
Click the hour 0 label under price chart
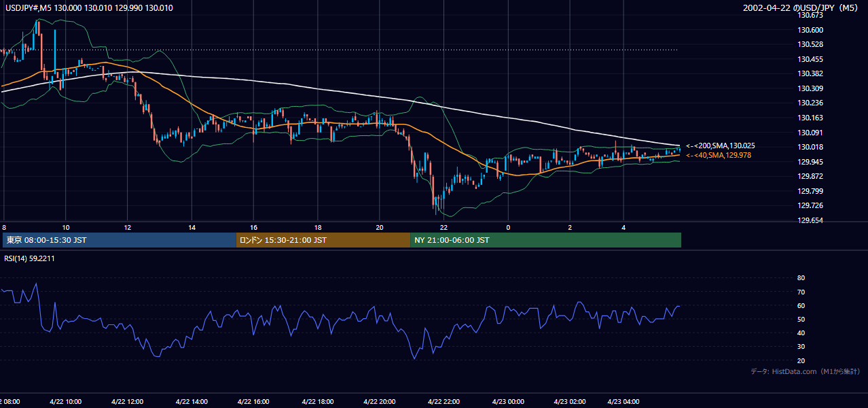[x=507, y=227]
